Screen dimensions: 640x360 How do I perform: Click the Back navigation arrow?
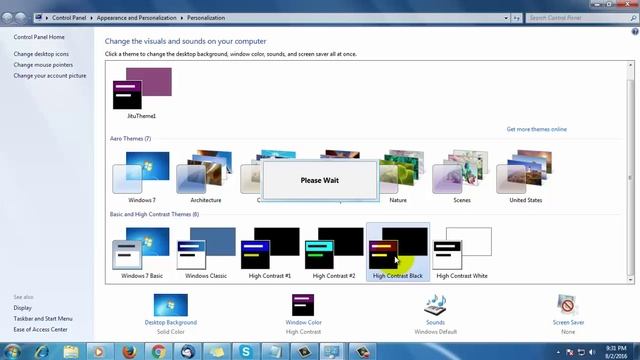pyautogui.click(x=7, y=18)
